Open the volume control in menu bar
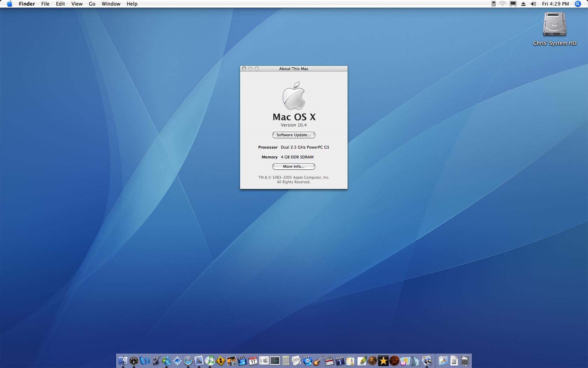The width and height of the screenshot is (588, 368). click(533, 4)
